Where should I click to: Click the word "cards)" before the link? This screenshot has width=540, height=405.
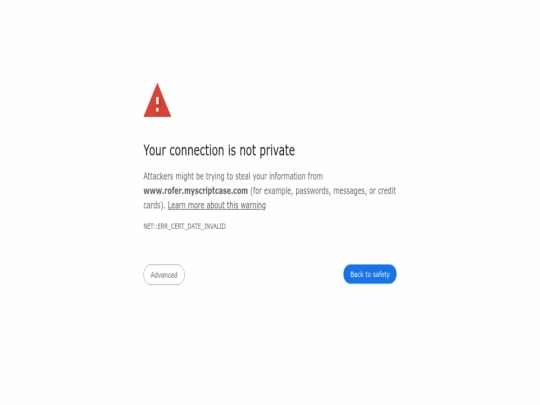click(x=154, y=205)
